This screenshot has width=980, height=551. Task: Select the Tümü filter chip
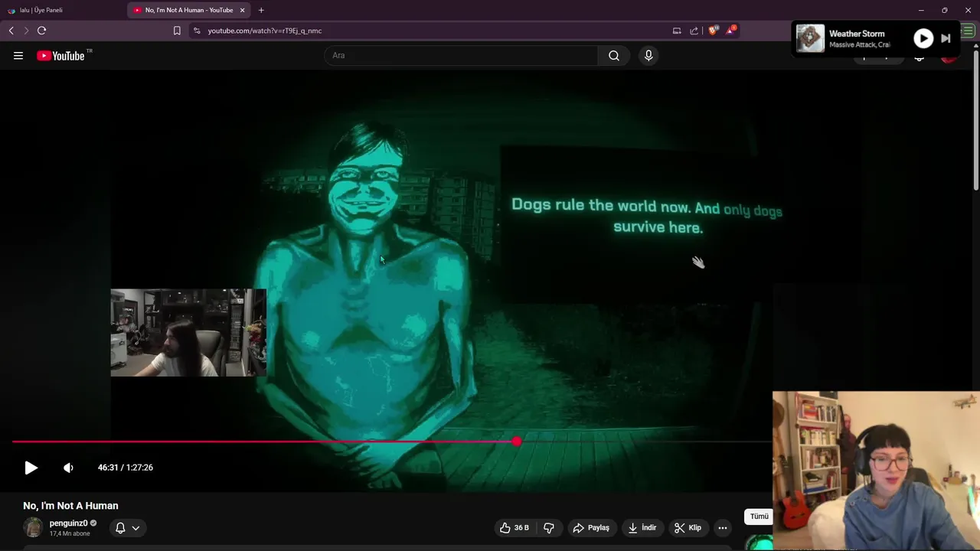759,517
